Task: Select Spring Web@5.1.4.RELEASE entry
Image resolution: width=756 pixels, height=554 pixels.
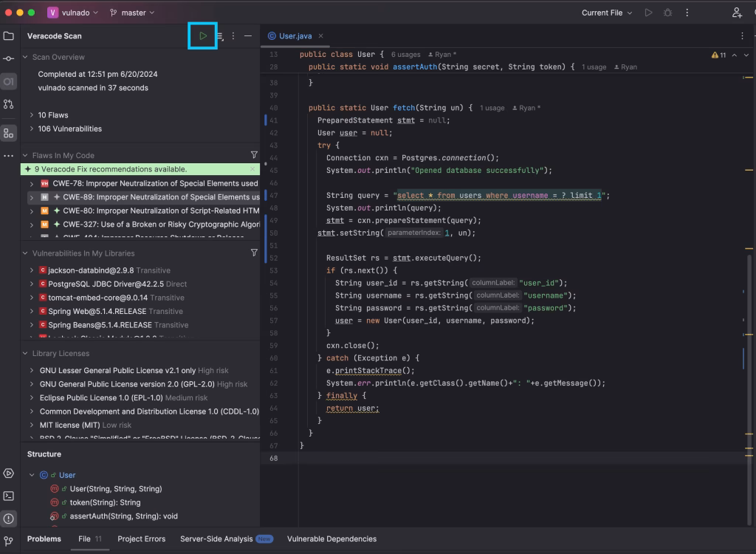Action: click(x=140, y=311)
